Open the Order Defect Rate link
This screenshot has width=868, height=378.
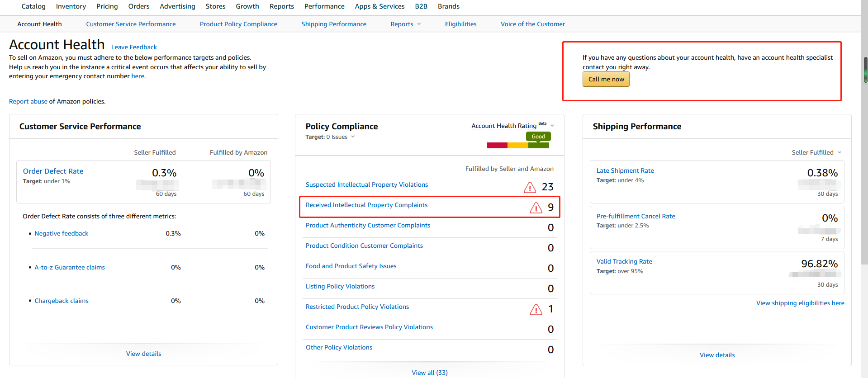coord(53,171)
